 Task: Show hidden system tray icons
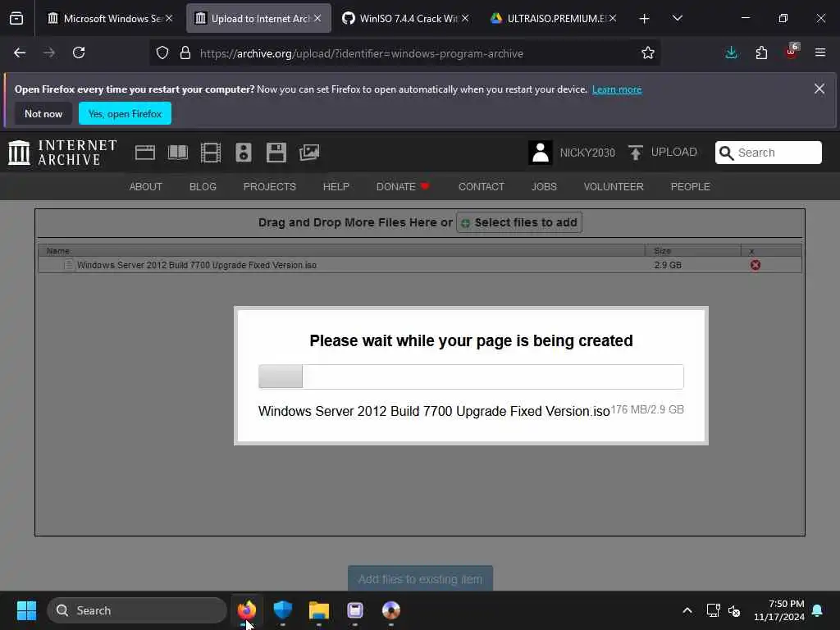click(687, 610)
